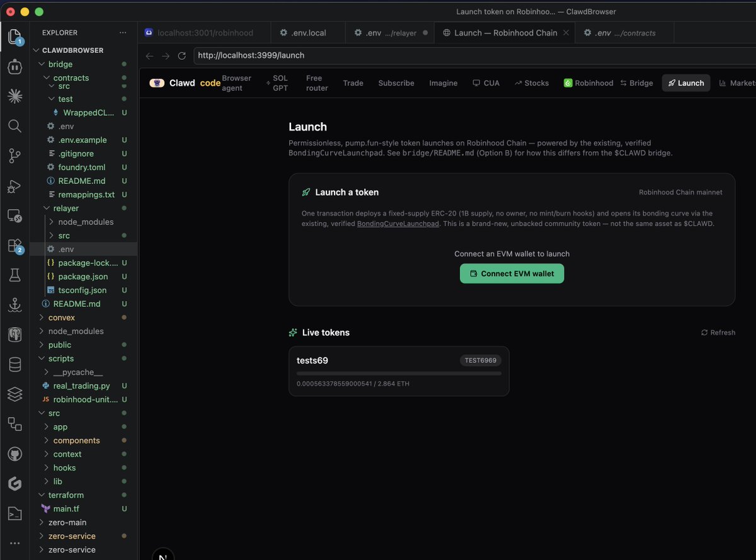Open the tests69 live token card
The width and height of the screenshot is (756, 560).
[399, 371]
